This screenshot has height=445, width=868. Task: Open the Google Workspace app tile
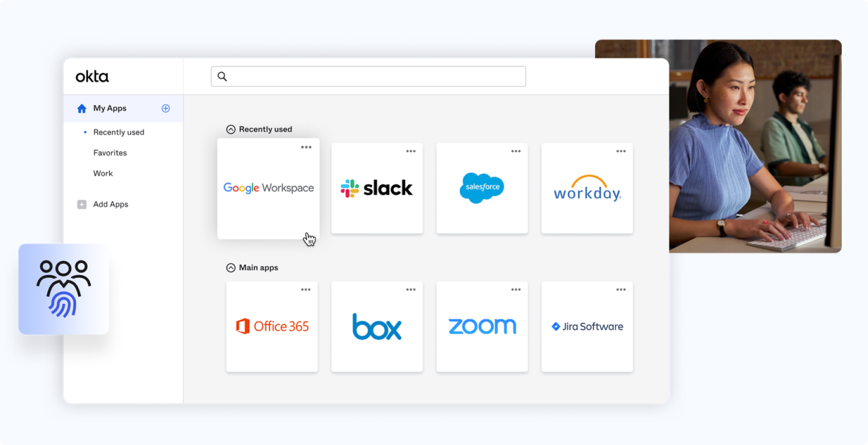[x=268, y=189]
